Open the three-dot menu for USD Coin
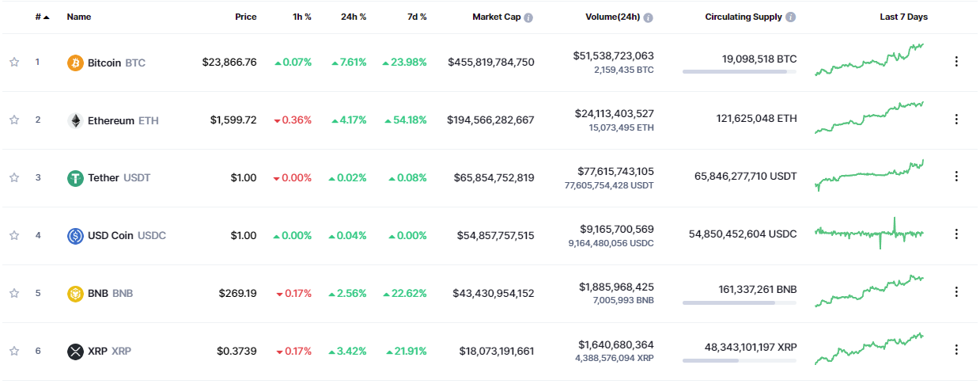Screen dimensions: 980x384 (x=956, y=234)
